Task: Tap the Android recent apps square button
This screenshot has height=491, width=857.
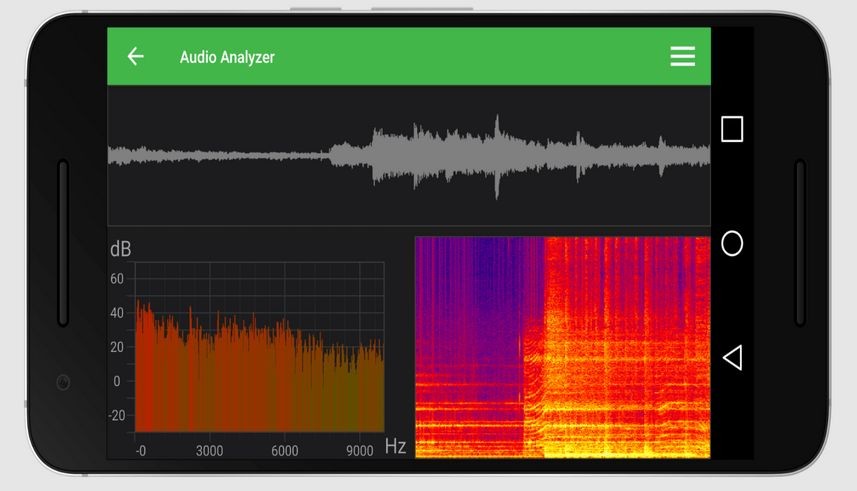Action: point(732,129)
